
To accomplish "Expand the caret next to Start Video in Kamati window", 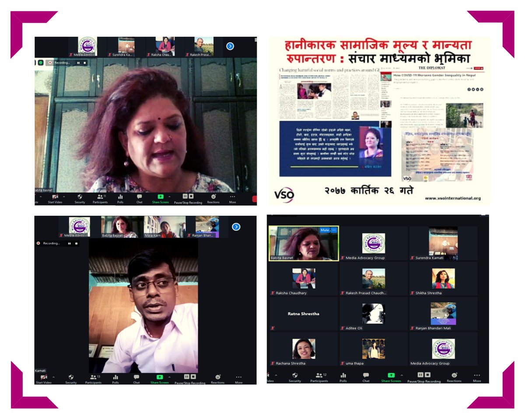I will click(53, 377).
